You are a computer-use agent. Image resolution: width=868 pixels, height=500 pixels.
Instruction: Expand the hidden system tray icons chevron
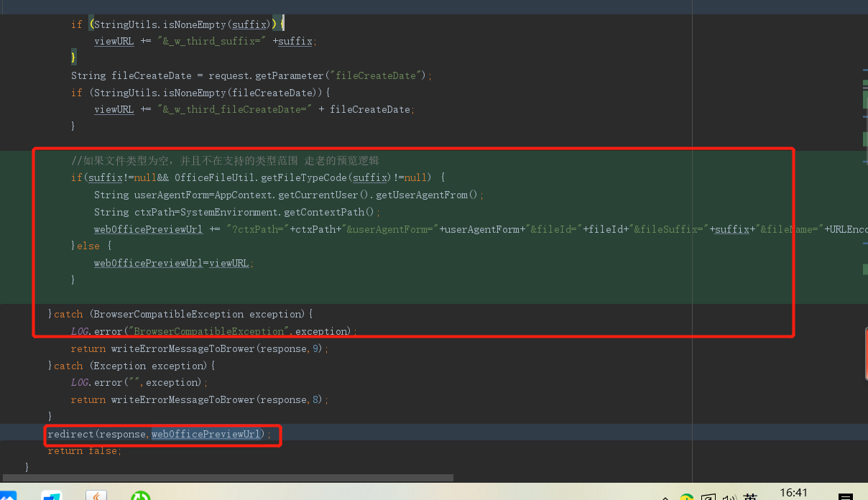pyautogui.click(x=665, y=497)
